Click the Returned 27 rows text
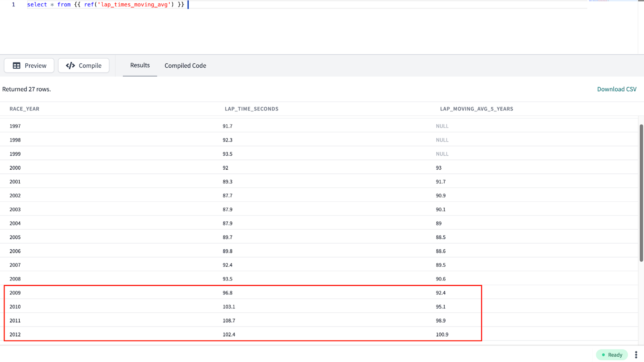Viewport: 644px width, 362px height. point(27,89)
